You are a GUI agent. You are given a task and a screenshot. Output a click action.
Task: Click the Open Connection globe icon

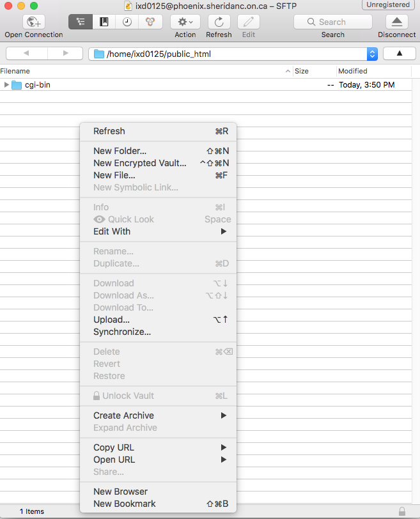(33, 22)
